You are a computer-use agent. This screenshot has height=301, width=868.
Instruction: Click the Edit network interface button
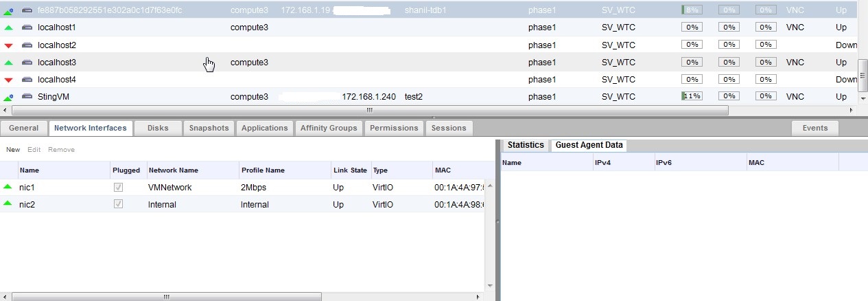coord(34,149)
